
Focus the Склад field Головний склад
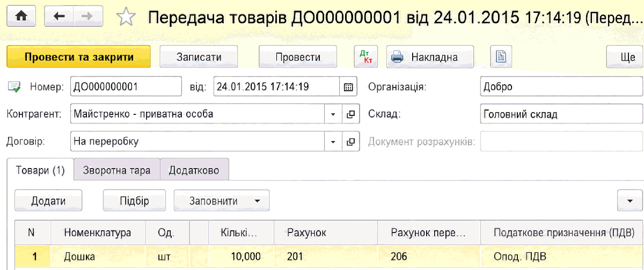tap(562, 114)
